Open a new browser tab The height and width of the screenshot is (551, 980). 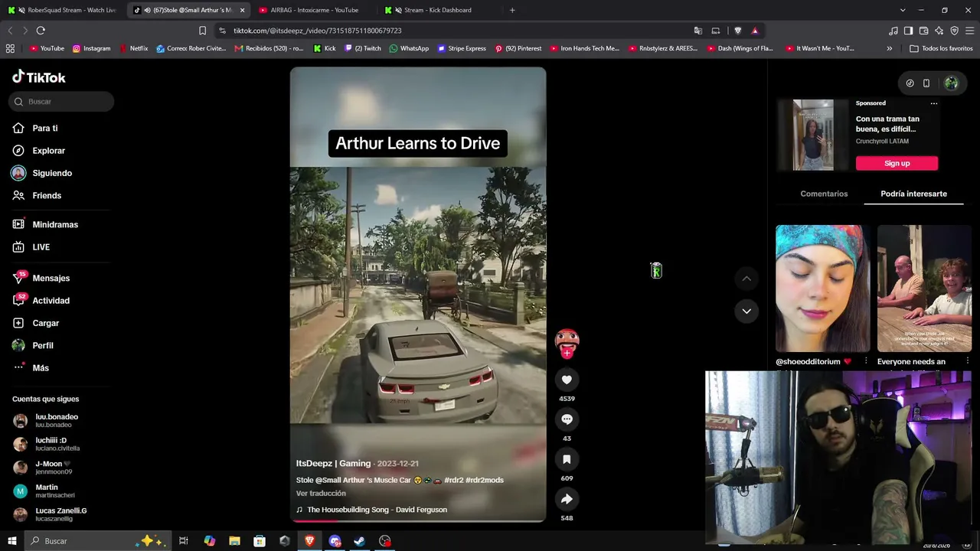point(512,10)
